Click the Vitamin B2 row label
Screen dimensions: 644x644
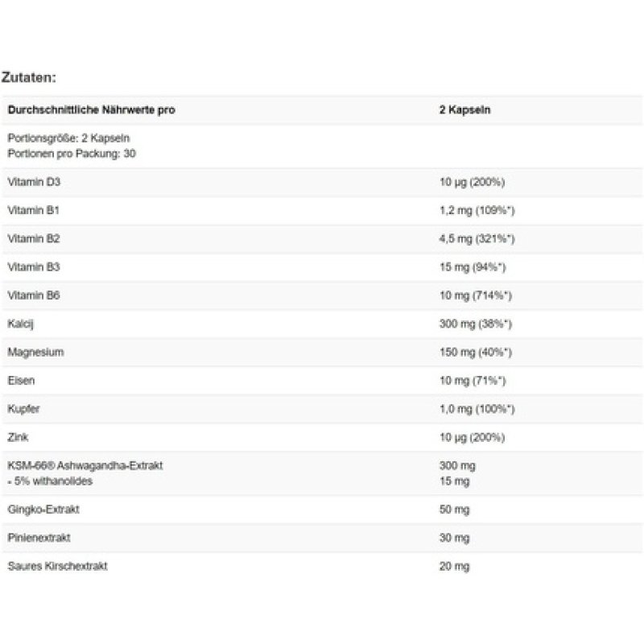(x=33, y=238)
